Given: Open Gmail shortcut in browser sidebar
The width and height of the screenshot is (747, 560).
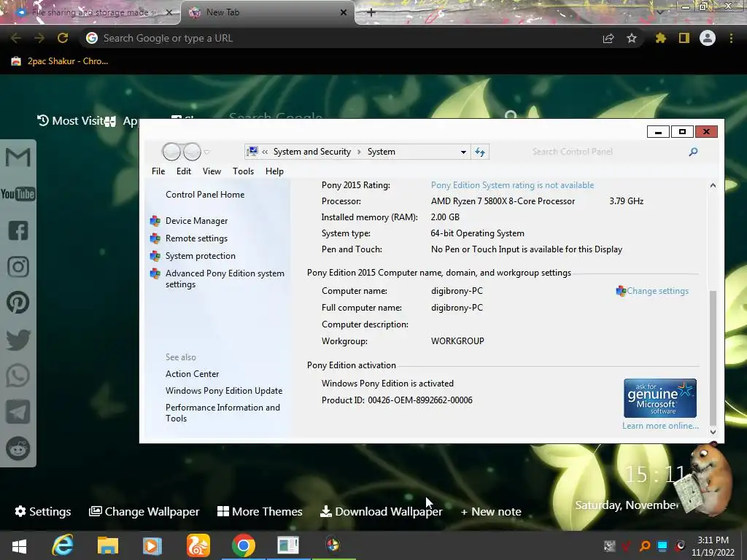Looking at the screenshot, I should pyautogui.click(x=18, y=157).
